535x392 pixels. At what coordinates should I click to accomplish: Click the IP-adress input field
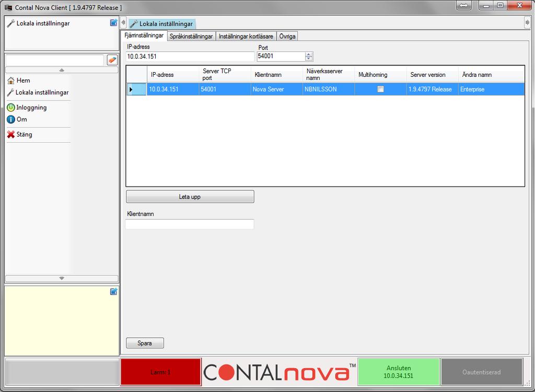pos(190,56)
